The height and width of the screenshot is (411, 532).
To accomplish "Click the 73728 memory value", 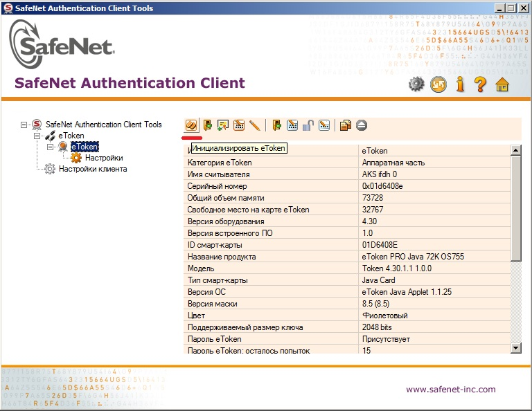I will click(373, 197).
